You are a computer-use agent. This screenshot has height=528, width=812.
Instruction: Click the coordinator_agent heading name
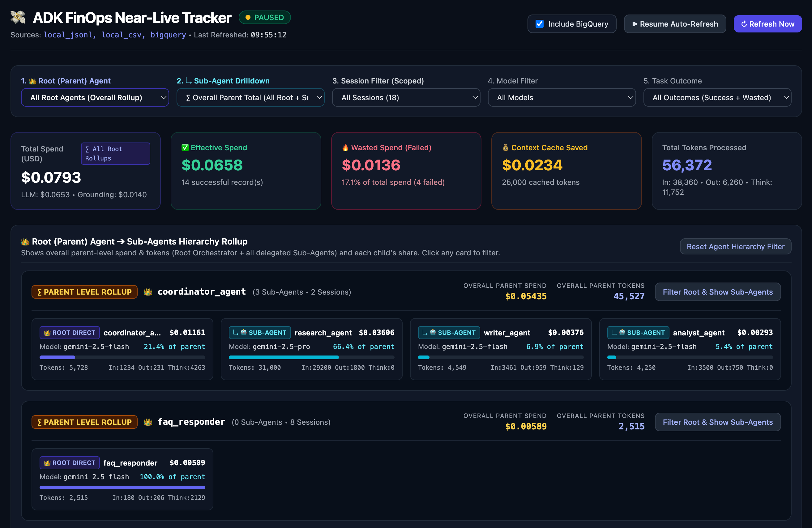(202, 292)
